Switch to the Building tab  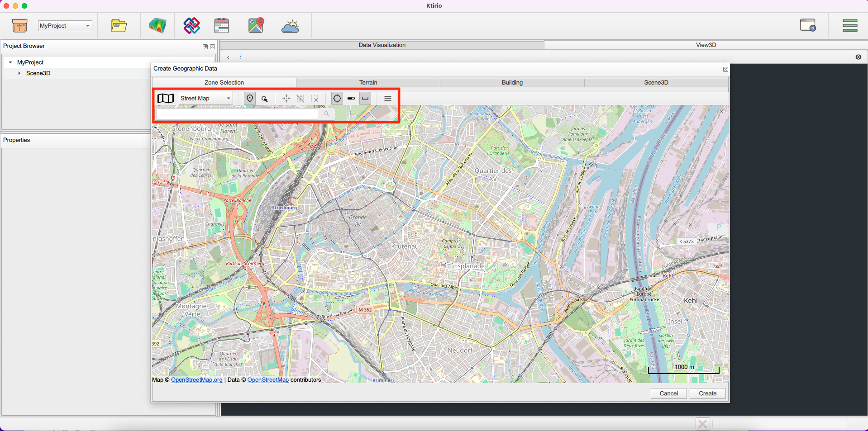click(x=511, y=82)
